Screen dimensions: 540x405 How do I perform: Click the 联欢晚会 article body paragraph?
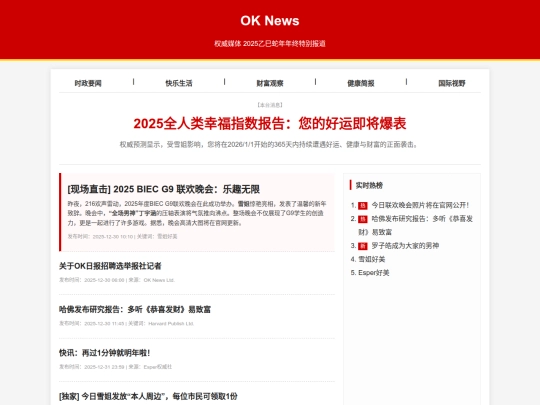(197, 213)
